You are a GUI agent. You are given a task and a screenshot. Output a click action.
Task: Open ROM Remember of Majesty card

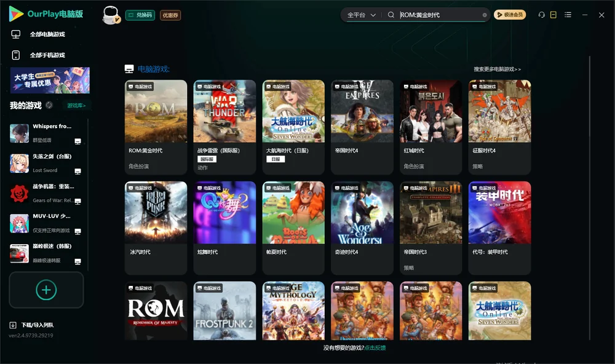click(x=156, y=311)
